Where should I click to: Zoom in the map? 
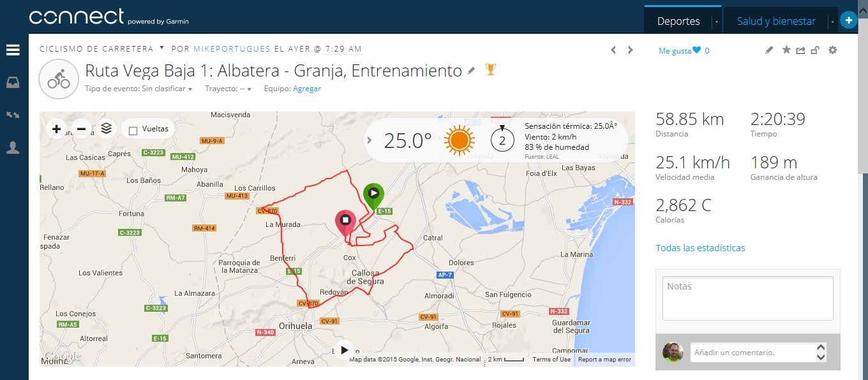56,129
